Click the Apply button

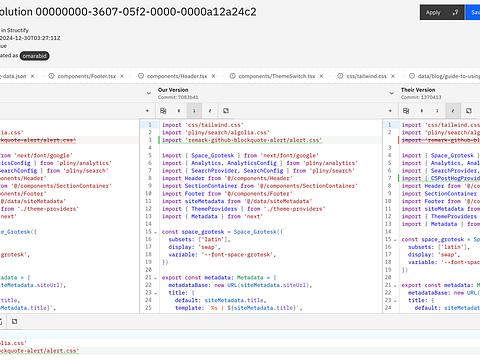point(433,12)
